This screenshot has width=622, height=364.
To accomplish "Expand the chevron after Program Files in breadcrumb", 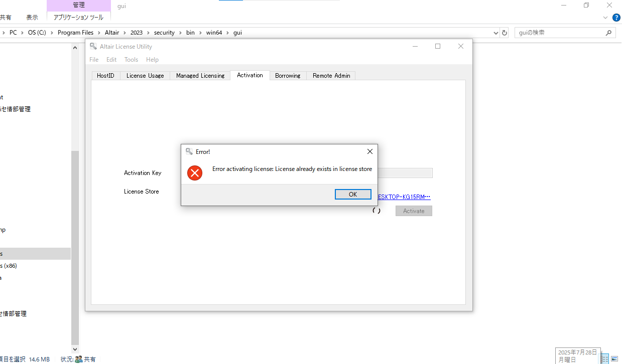I will pyautogui.click(x=99, y=33).
